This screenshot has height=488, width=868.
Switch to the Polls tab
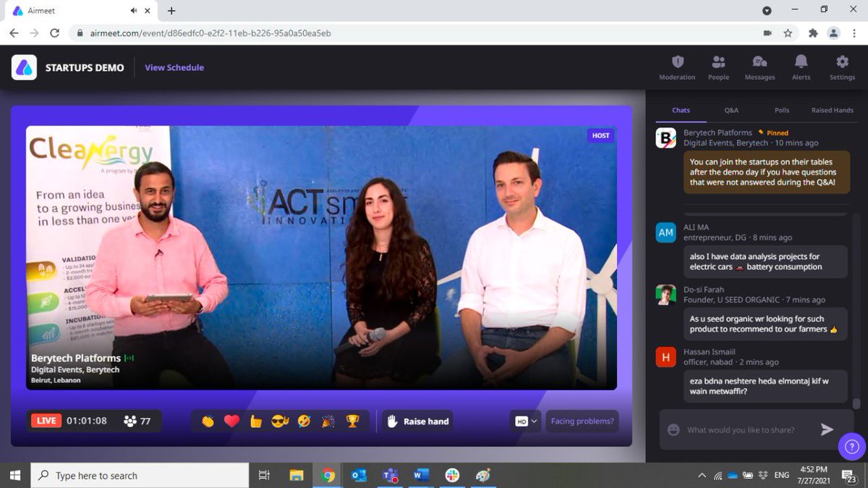coord(781,110)
